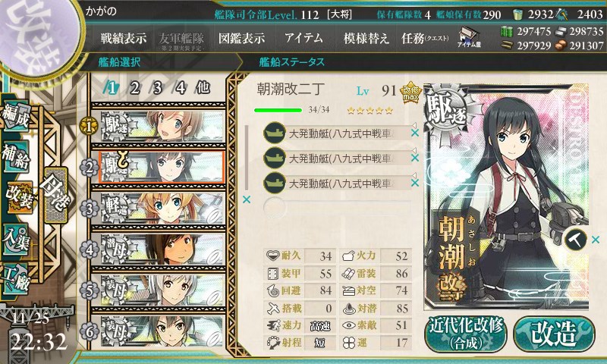This screenshot has width=607, height=364.
Task: Select the empty fourth equipment slot
Action: point(337,207)
